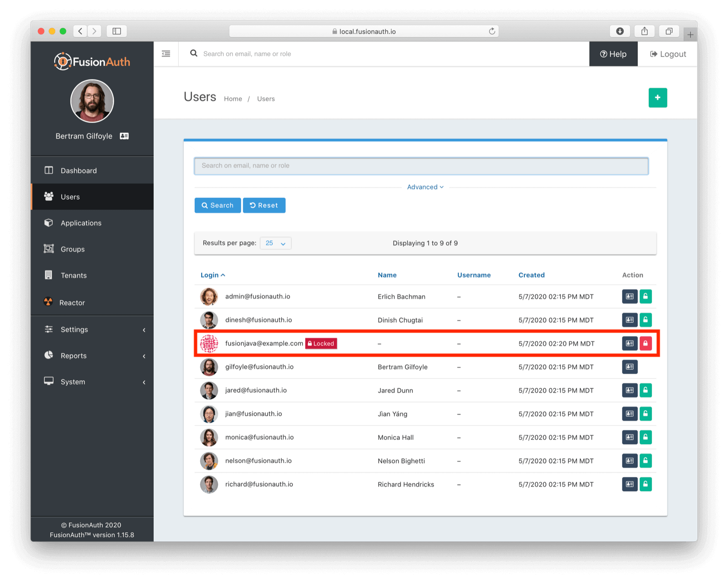Open the Safari share menu
This screenshot has height=582, width=728.
click(644, 31)
